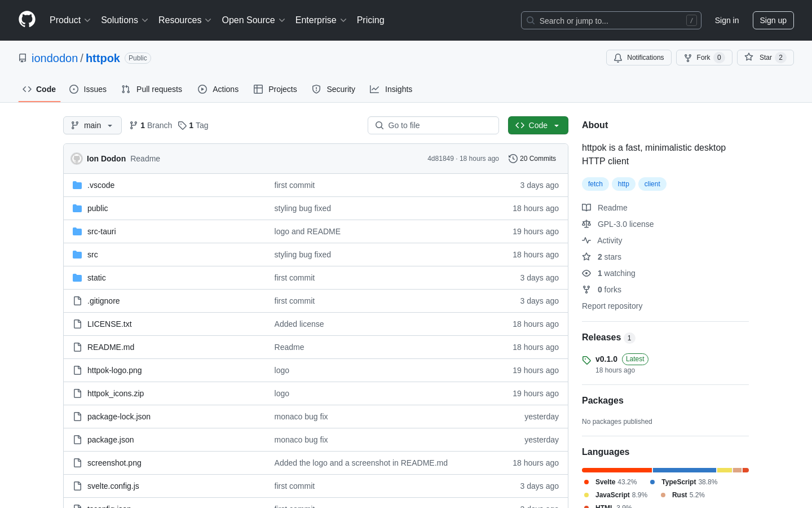Image resolution: width=812 pixels, height=508 pixels.
Task: Click the screenshot.png file icon
Action: coord(77,463)
